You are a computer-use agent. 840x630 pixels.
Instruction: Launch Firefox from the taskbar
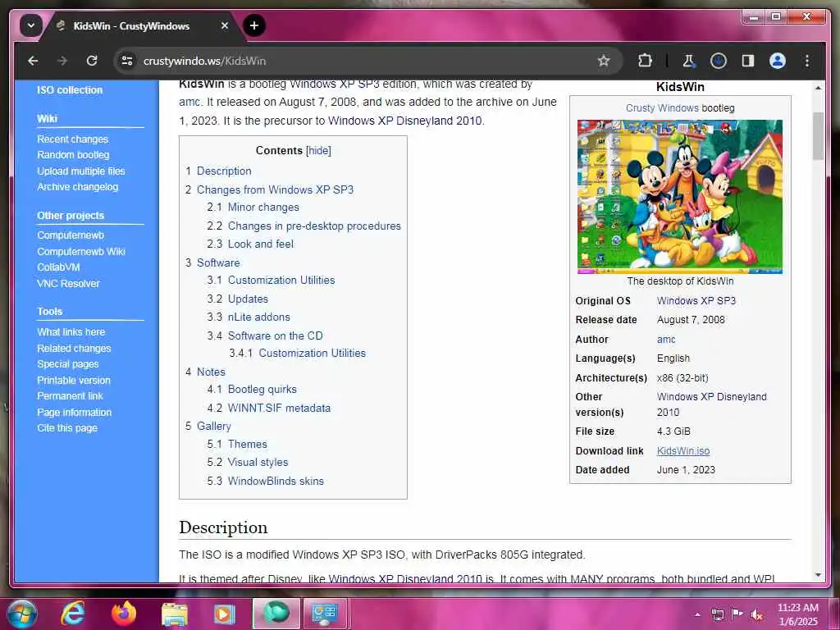(124, 614)
